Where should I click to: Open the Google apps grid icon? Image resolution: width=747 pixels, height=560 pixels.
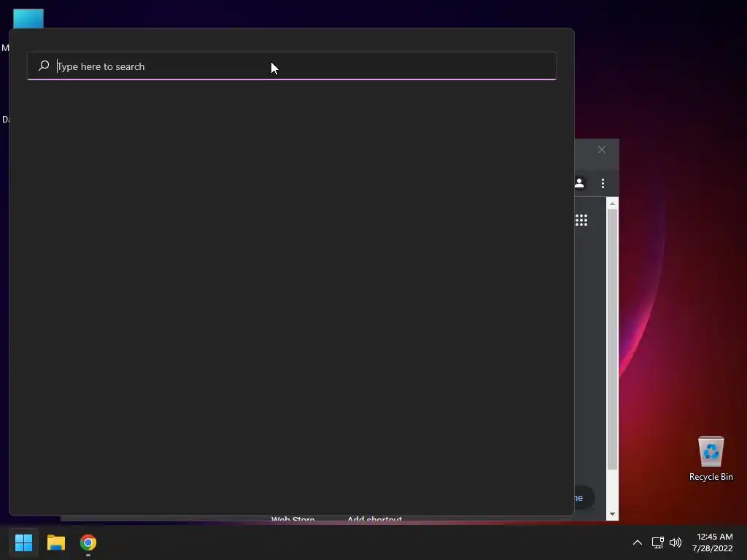point(581,220)
